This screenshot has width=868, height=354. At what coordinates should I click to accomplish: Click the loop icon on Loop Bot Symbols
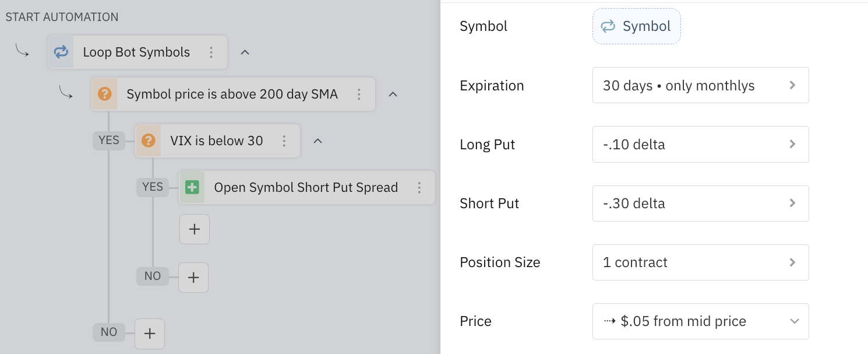(x=61, y=52)
